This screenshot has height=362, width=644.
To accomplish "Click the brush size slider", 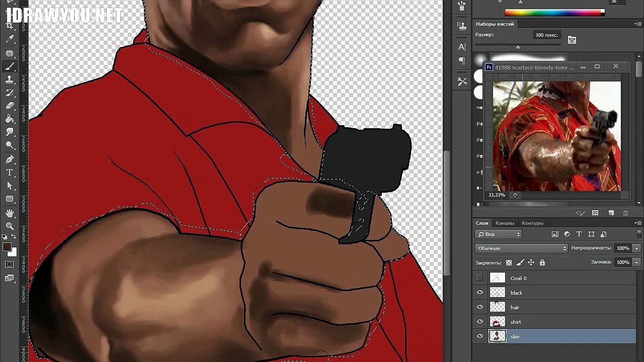I will click(x=518, y=47).
